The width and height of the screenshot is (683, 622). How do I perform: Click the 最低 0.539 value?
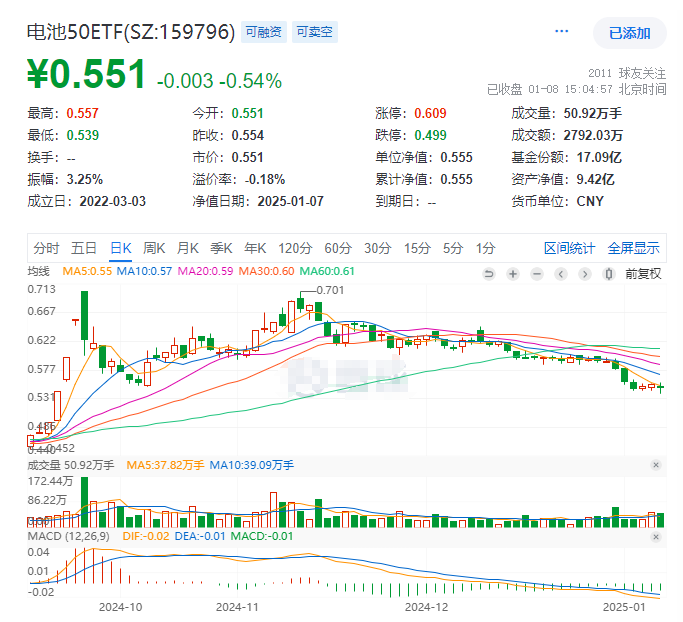[x=82, y=135]
